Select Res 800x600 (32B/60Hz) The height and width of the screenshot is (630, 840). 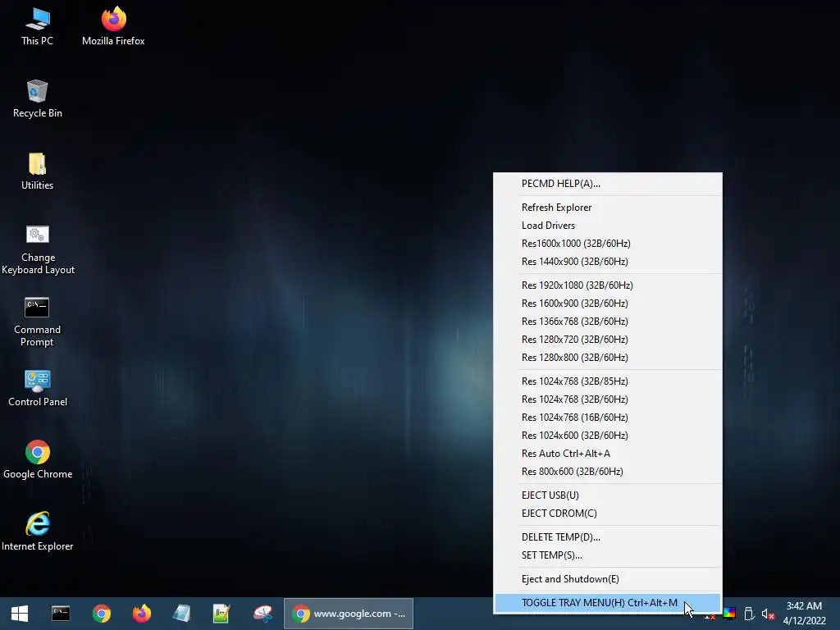point(608,472)
